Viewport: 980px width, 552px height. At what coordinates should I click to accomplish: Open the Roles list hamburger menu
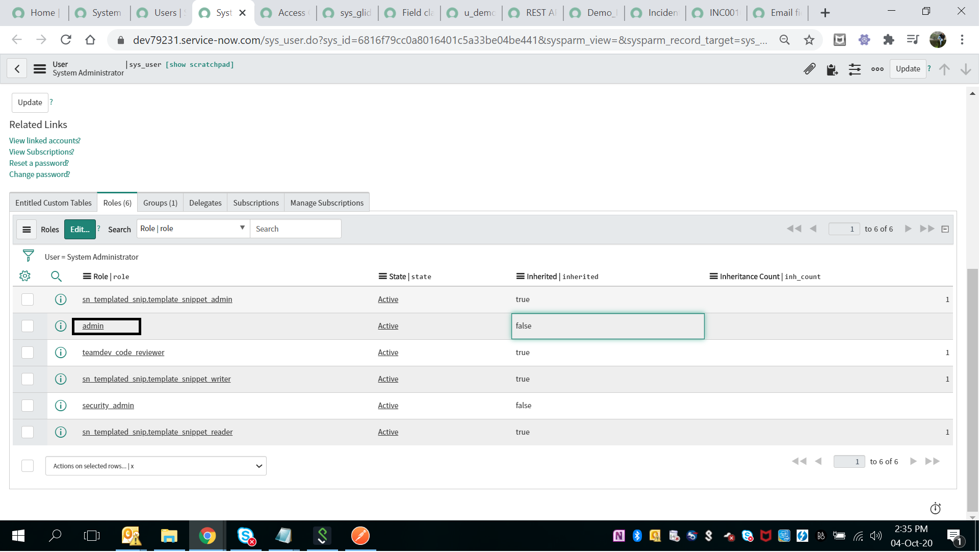[x=27, y=230]
